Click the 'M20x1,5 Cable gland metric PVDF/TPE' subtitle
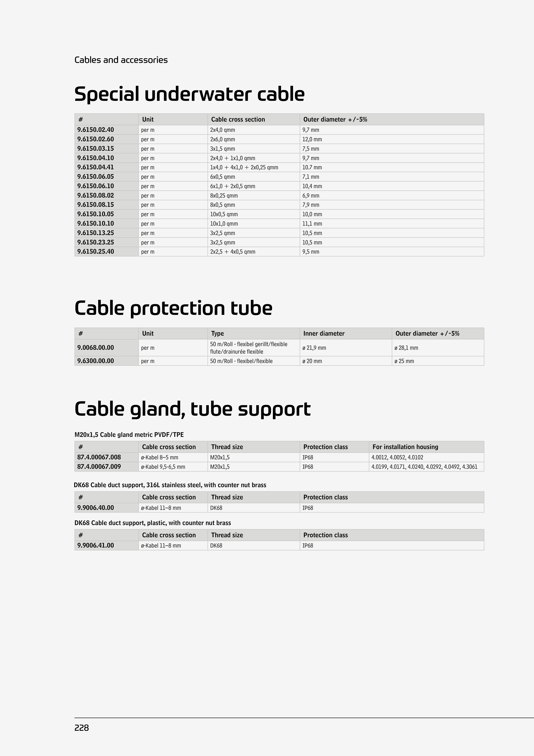534x756 pixels. 129,435
